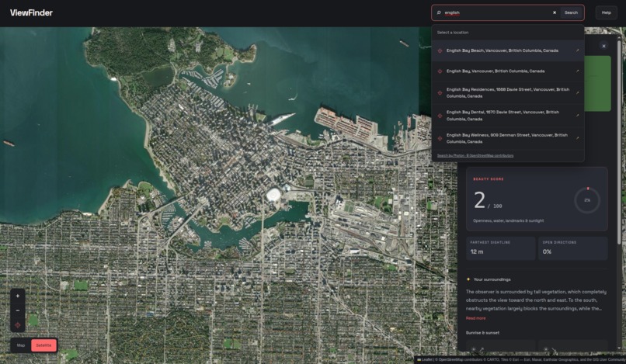626x364 pixels.
Task: Clear the search text with the X icon
Action: [x=554, y=12]
